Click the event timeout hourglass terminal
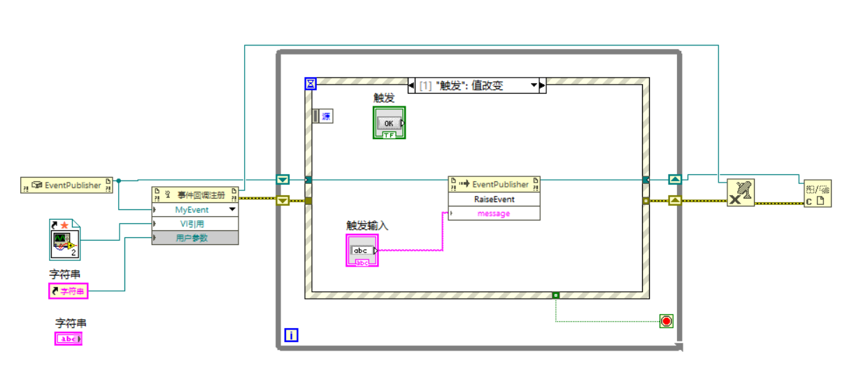 pyautogui.click(x=311, y=84)
